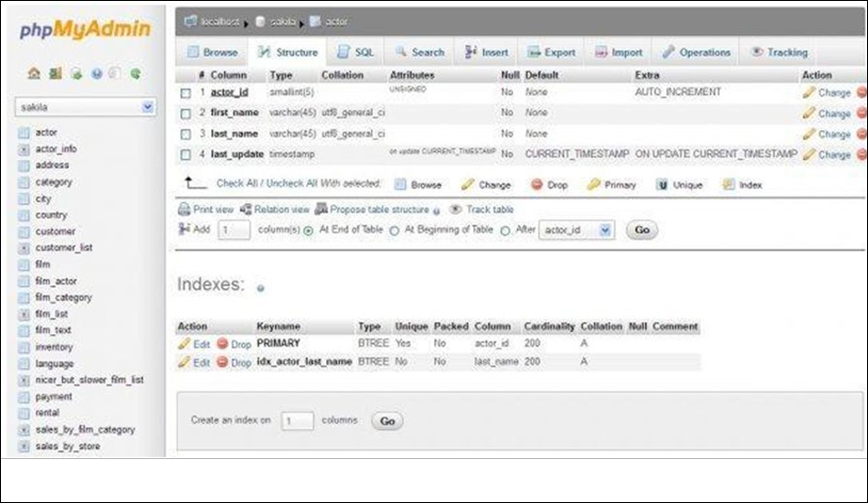
Task: Click the red Drop icon for PRIMARY index
Action: tap(223, 344)
